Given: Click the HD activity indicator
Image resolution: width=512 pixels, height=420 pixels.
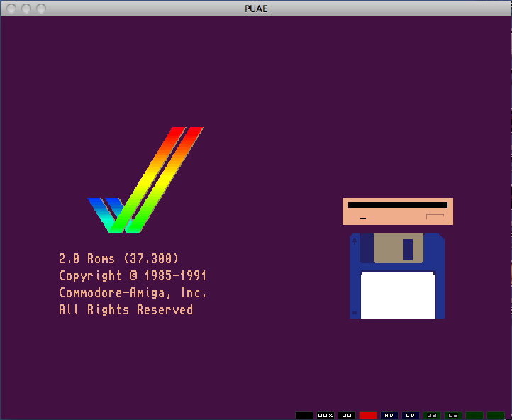Looking at the screenshot, I should click(389, 416).
